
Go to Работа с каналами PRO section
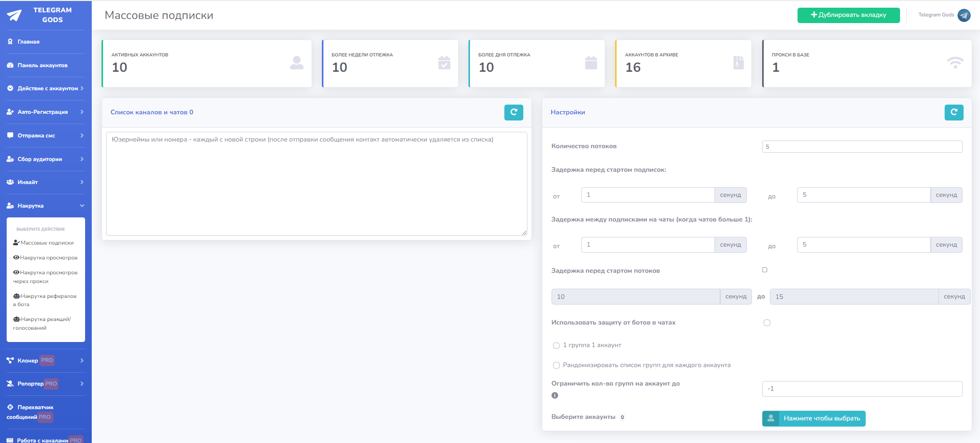pyautogui.click(x=46, y=439)
